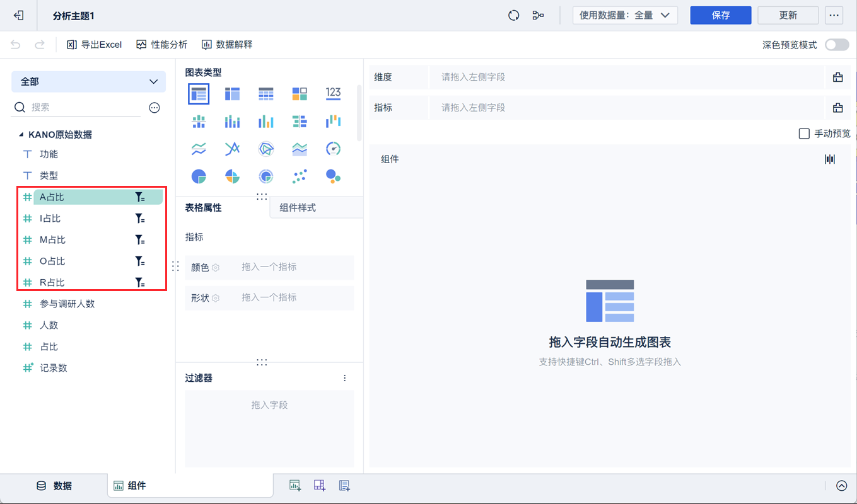Toggle the lock icon beside the 维度 row
Screen dimensions: 857x504
837,76
